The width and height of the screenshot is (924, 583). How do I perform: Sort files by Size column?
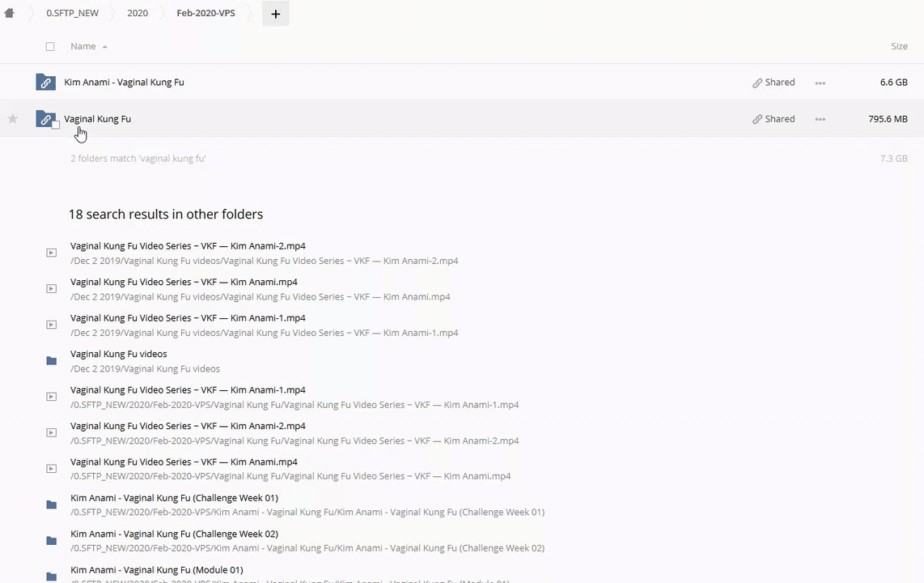(898, 46)
